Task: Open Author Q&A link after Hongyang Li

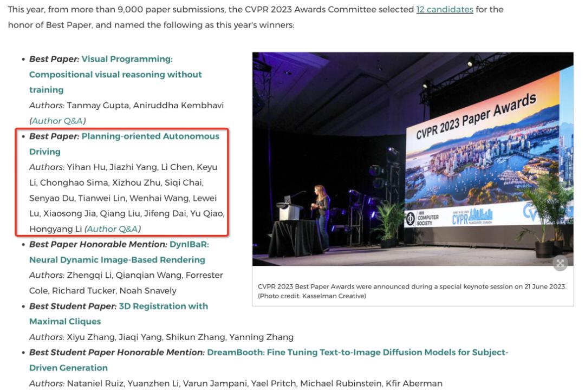Action: click(x=113, y=229)
